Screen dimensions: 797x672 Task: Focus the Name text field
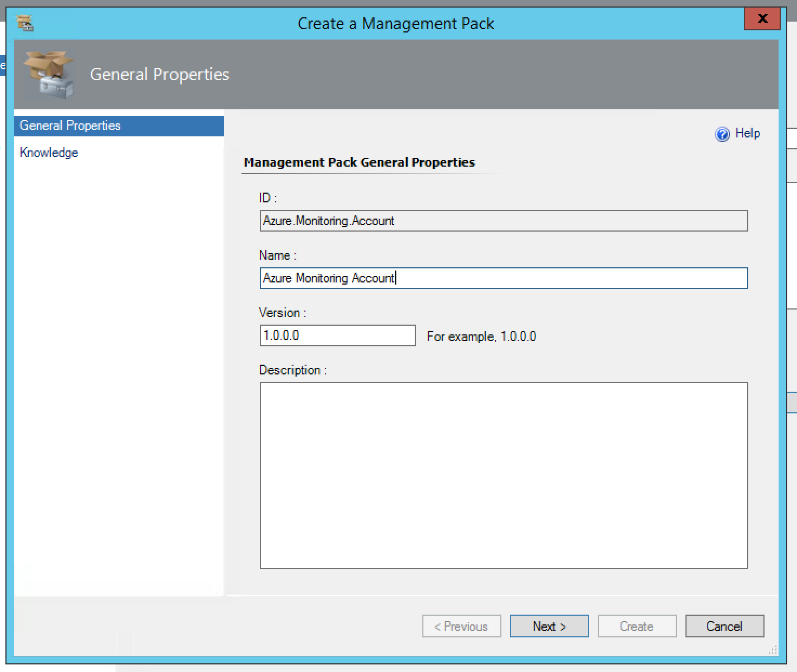point(504,278)
